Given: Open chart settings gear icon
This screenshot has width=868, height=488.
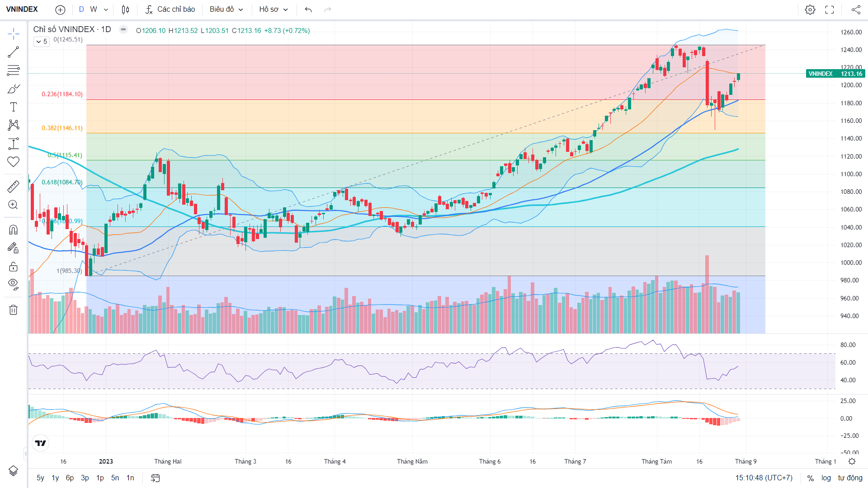Looking at the screenshot, I should pos(810,9).
